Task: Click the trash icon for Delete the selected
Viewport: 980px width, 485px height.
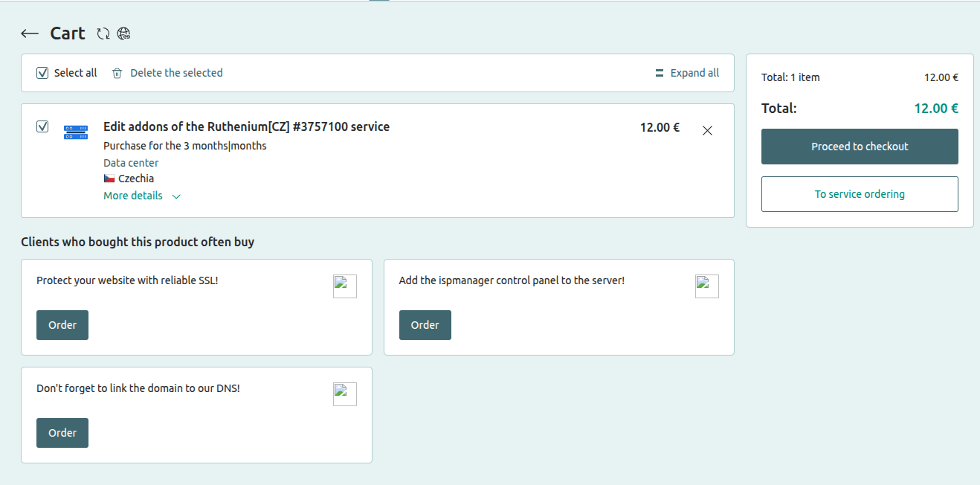Action: click(x=117, y=73)
